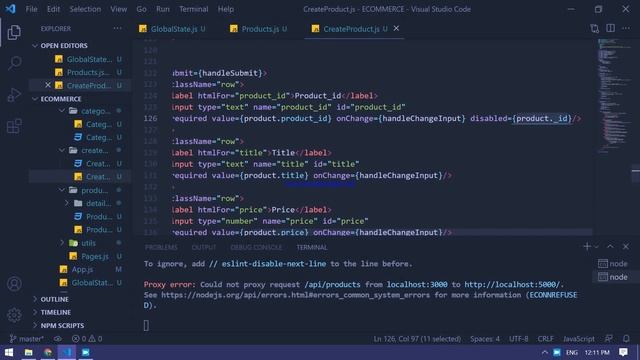The width and height of the screenshot is (640, 360).
Task: Switch to the Output panel tab
Action: pyautogui.click(x=204, y=247)
